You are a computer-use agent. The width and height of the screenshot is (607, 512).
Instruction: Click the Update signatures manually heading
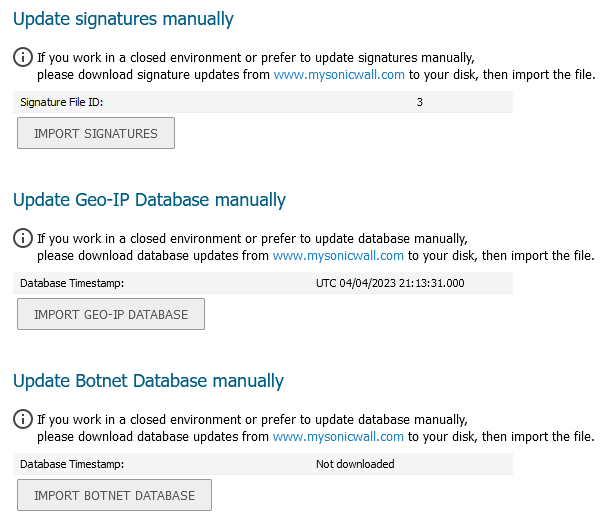(123, 19)
